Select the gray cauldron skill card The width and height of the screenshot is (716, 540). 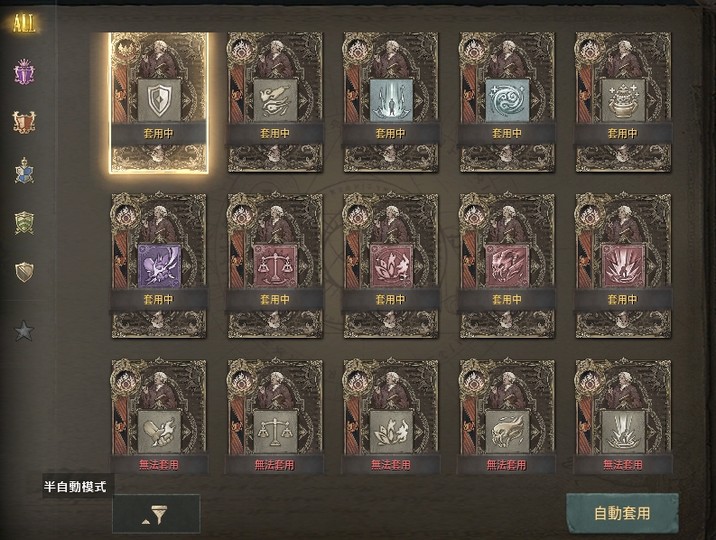point(623,103)
